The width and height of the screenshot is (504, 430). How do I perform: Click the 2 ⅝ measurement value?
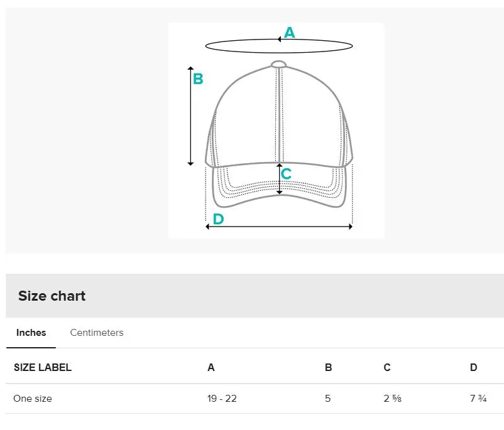pyautogui.click(x=393, y=399)
